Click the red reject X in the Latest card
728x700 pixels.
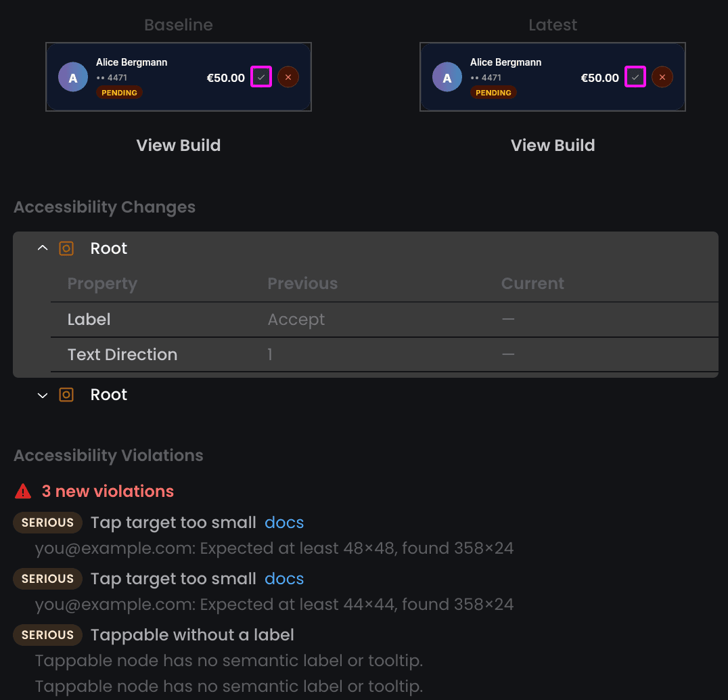point(662,76)
